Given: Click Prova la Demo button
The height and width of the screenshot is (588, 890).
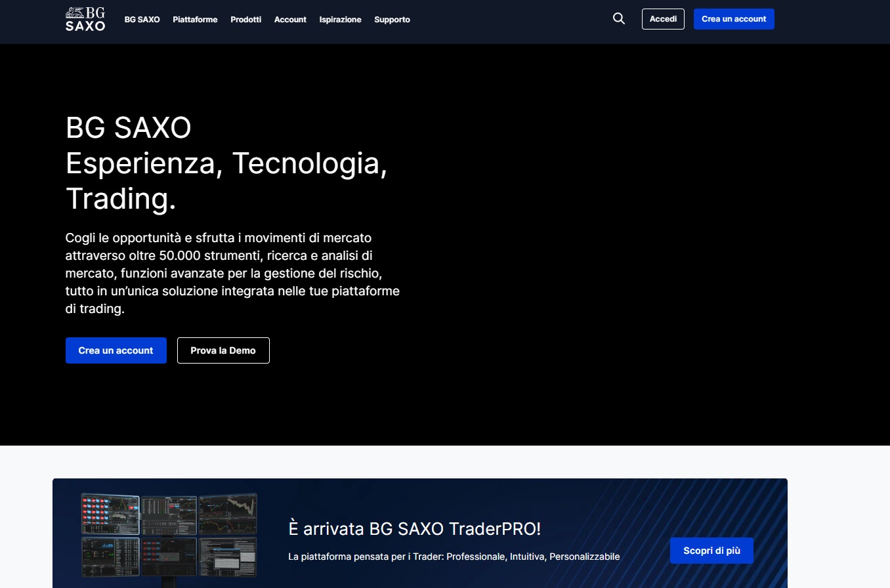Looking at the screenshot, I should point(223,350).
